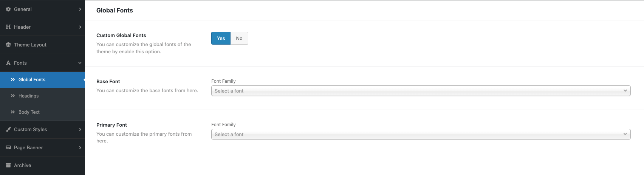This screenshot has width=644, height=175.
Task: Click the Archive box icon
Action: [x=8, y=165]
